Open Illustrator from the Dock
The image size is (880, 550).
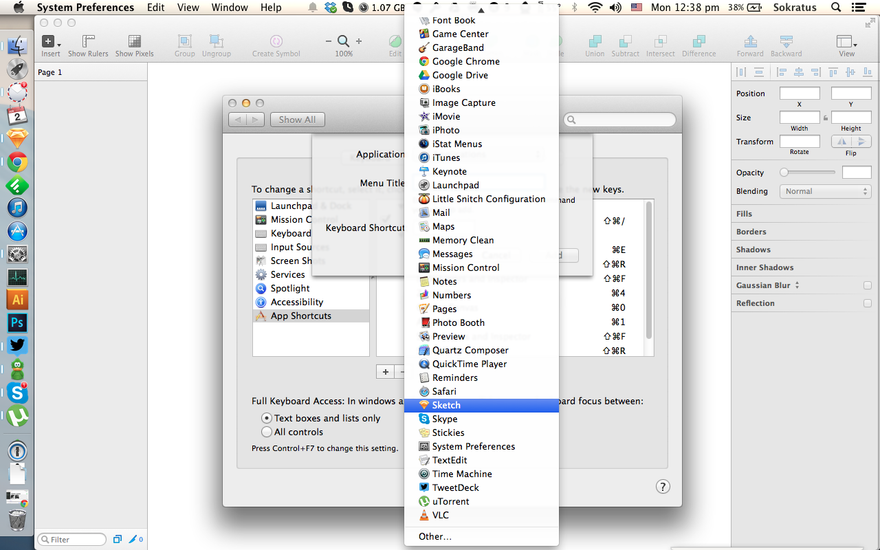(17, 300)
